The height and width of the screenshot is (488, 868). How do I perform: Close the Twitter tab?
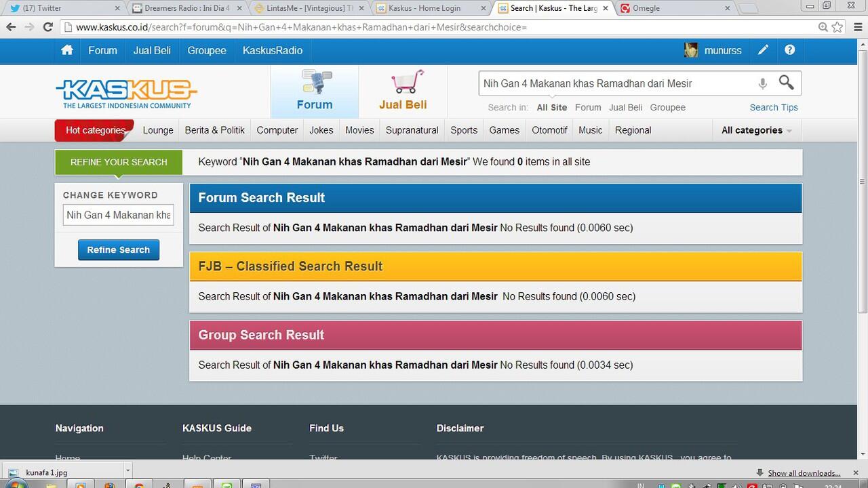(117, 8)
